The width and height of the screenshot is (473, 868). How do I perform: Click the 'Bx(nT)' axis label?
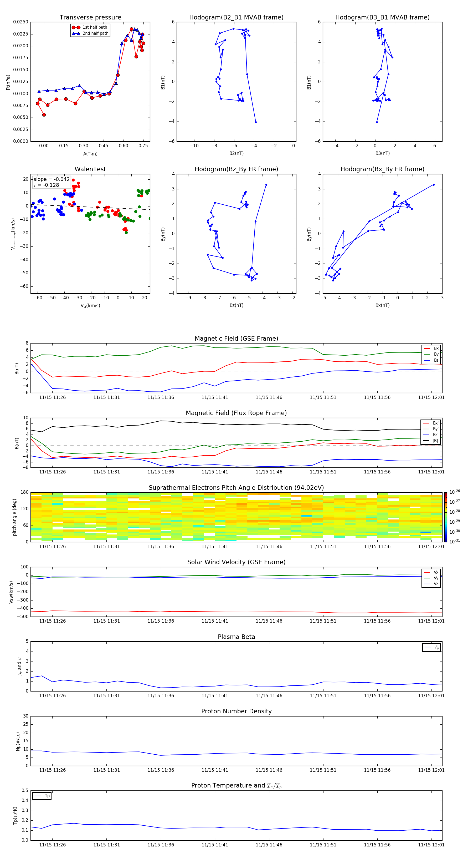click(382, 305)
